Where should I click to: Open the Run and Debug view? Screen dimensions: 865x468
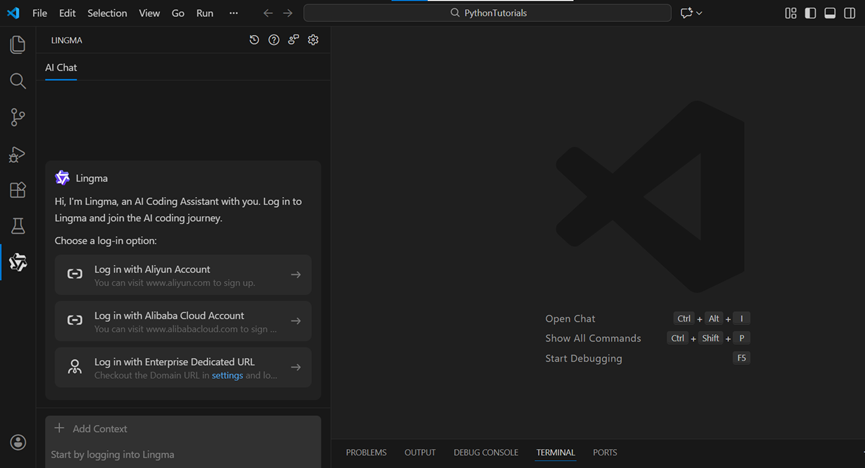point(18,154)
